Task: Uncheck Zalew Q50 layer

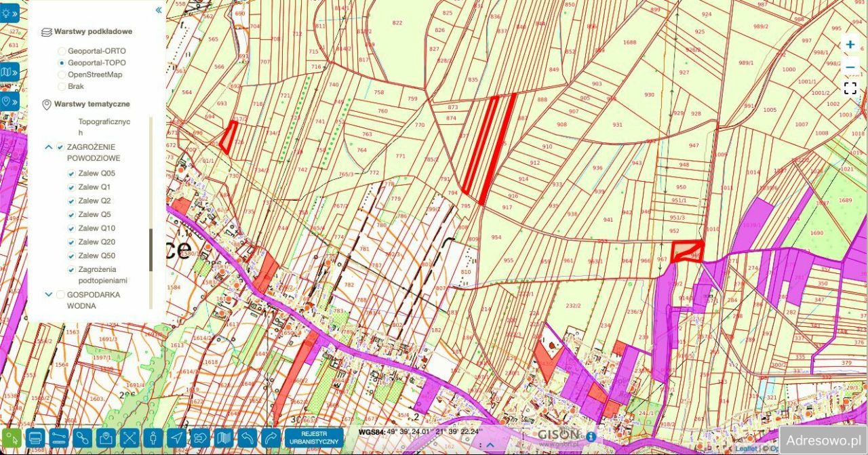Action: [71, 256]
